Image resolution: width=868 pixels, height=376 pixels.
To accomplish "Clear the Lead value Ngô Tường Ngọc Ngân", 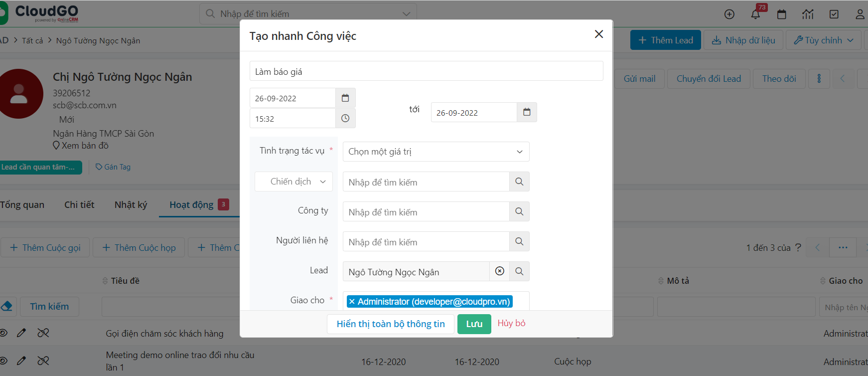I will point(500,271).
